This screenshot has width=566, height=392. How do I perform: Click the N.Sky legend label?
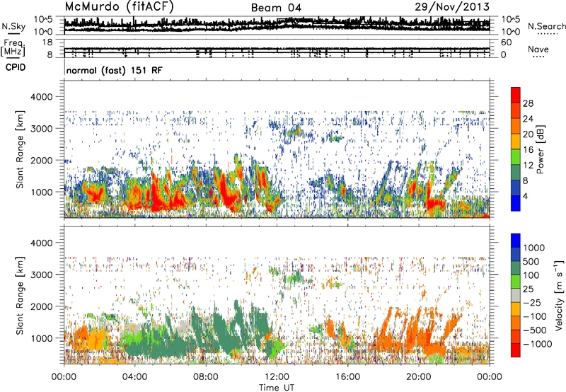pyautogui.click(x=13, y=26)
